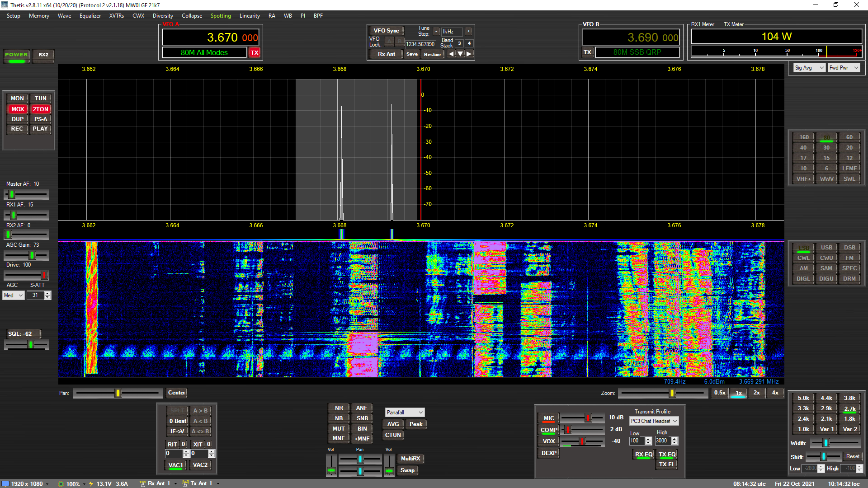The image size is (868, 488).
Task: Toggle the 2TON two-tone test
Action: (x=40, y=109)
